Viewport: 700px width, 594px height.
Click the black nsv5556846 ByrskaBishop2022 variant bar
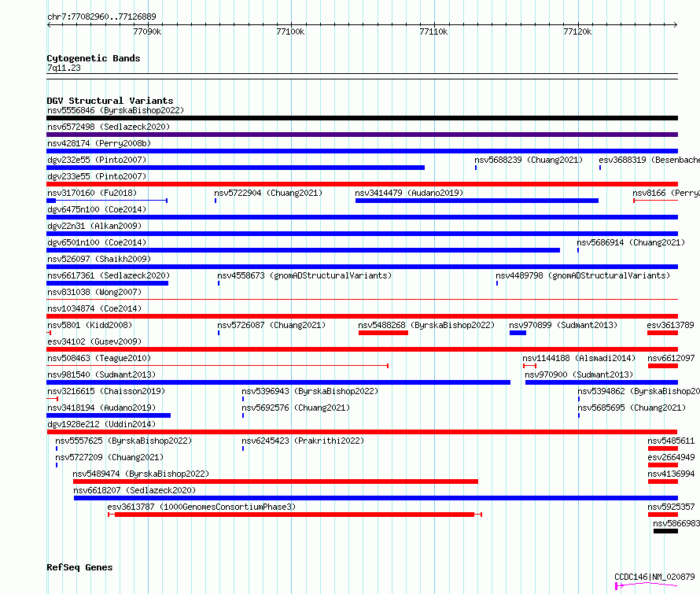click(362, 118)
